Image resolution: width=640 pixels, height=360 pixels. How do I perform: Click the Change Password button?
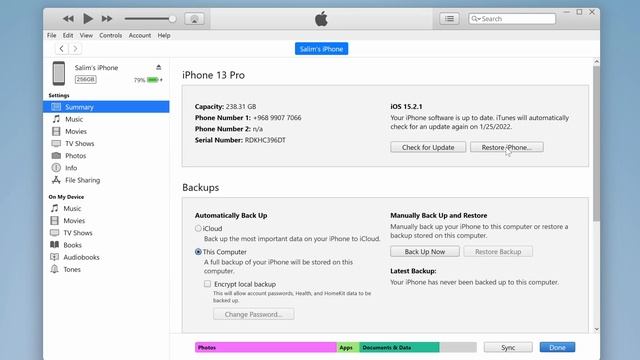[253, 314]
